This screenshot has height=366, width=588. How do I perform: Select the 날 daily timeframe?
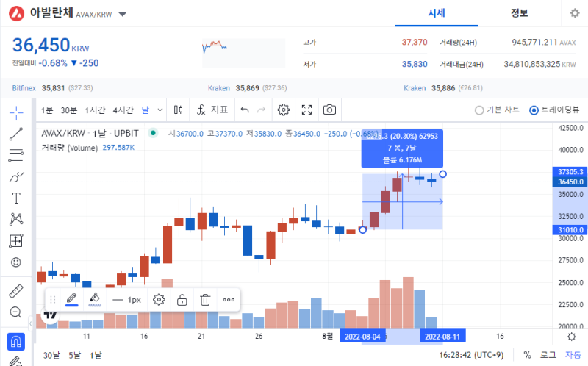click(x=145, y=110)
